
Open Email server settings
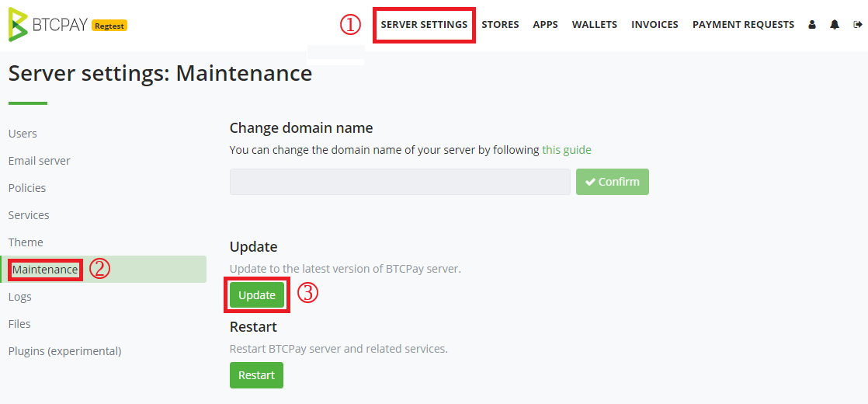coord(40,161)
